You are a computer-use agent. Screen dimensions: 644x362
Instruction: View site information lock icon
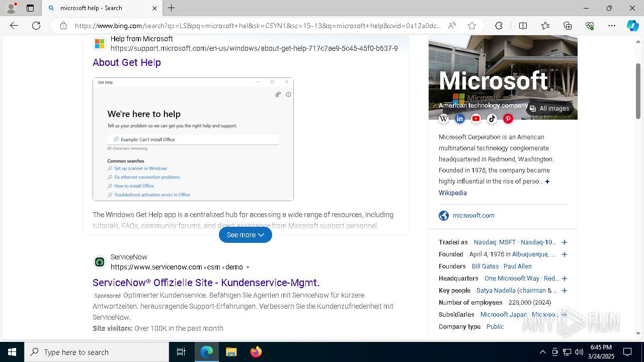[x=63, y=26]
